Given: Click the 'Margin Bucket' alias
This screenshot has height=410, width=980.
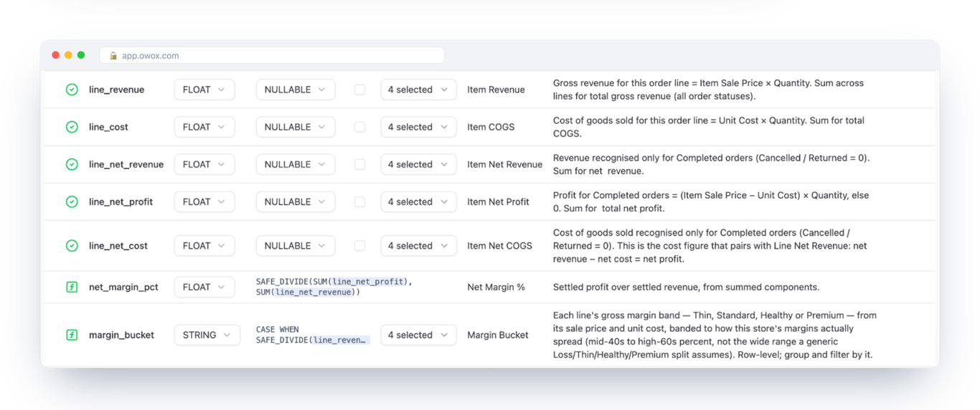Looking at the screenshot, I should tap(497, 335).
